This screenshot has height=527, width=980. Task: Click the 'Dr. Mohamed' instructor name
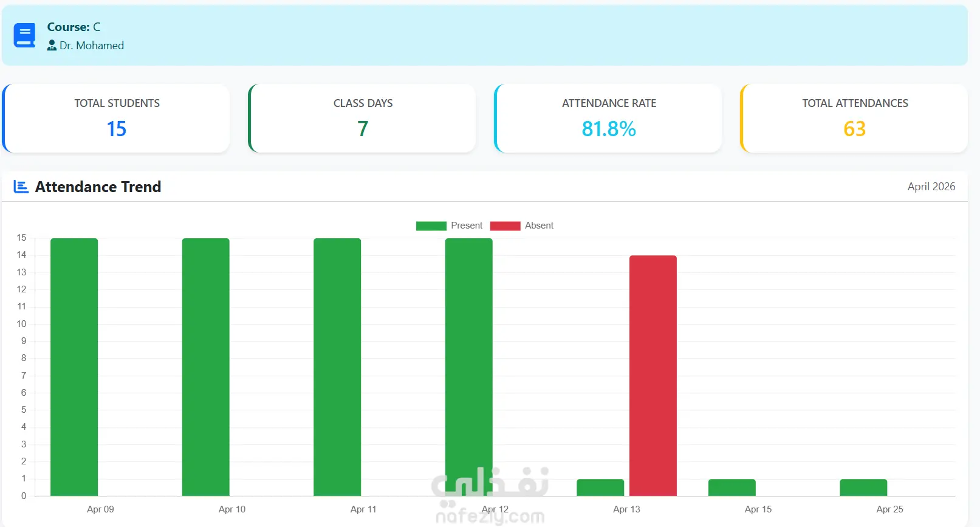coord(92,46)
